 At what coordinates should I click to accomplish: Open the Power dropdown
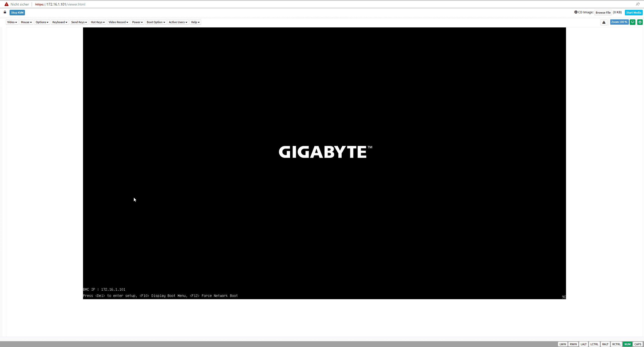coord(137,22)
